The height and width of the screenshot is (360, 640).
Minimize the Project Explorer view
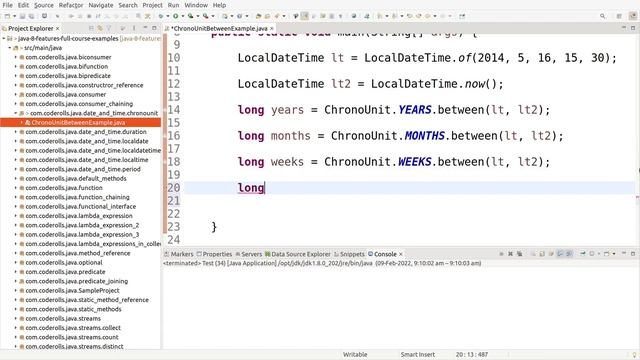145,28
